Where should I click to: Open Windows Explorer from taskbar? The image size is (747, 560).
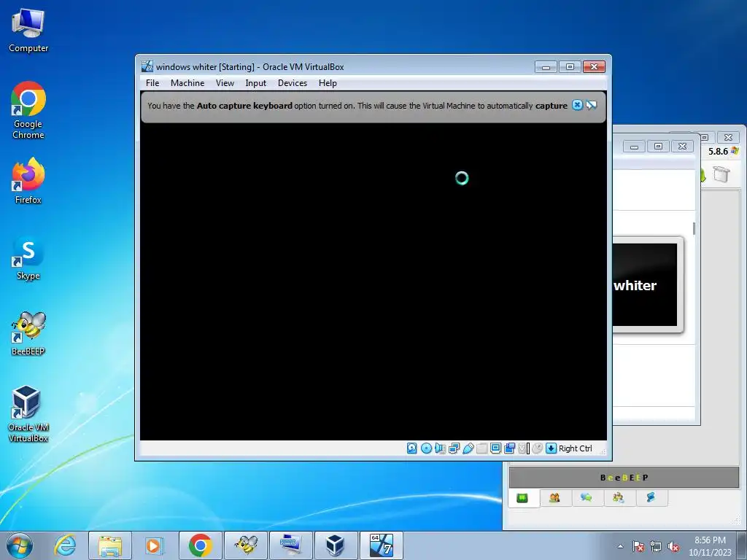tap(110, 545)
